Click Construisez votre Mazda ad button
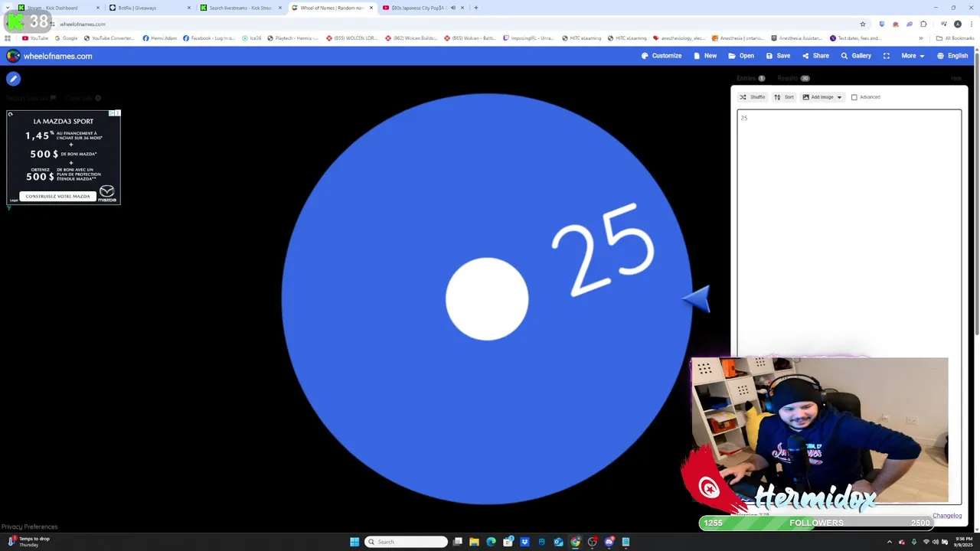Image resolution: width=980 pixels, height=551 pixels. pyautogui.click(x=57, y=196)
